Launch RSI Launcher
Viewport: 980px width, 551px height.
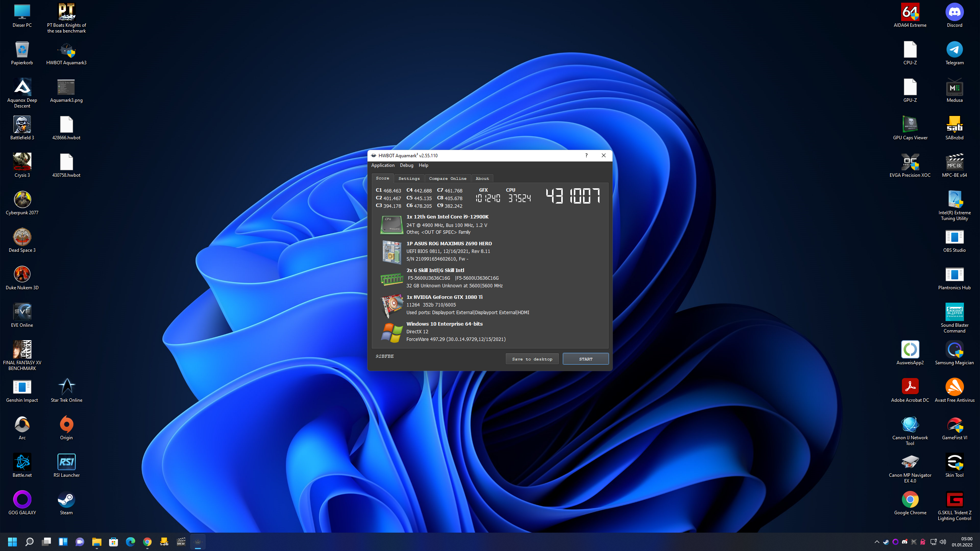click(66, 466)
